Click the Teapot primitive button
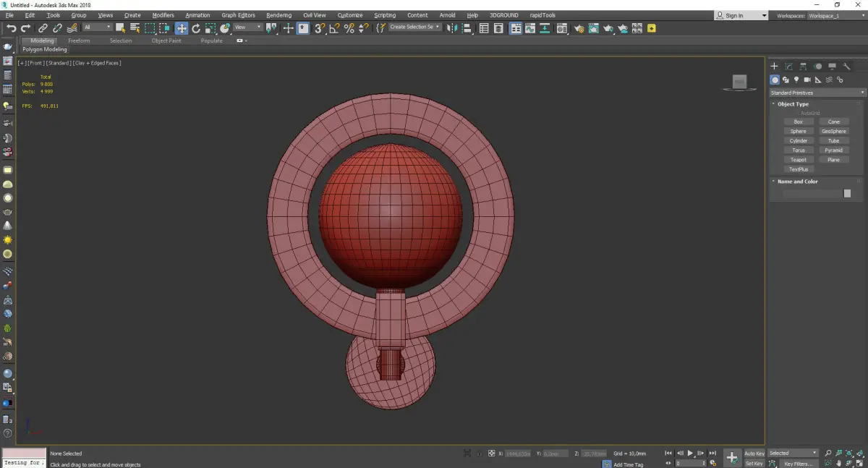Image resolution: width=868 pixels, height=468 pixels. tap(798, 160)
